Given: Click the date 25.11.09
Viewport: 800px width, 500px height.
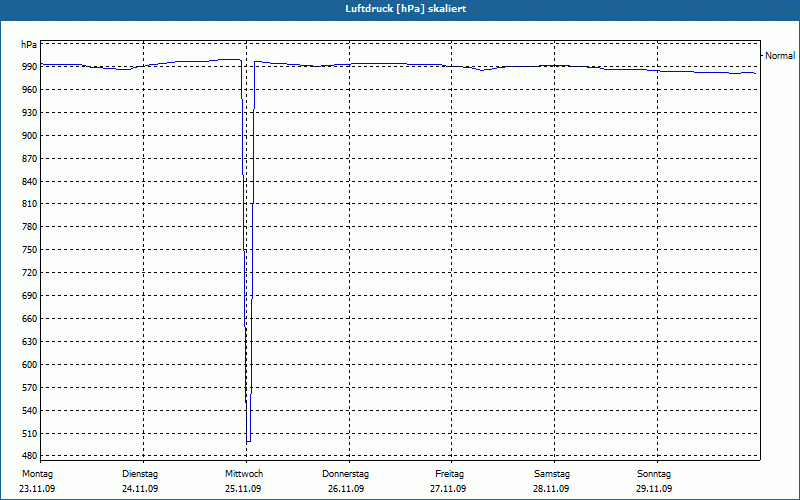Looking at the screenshot, I should [243, 489].
